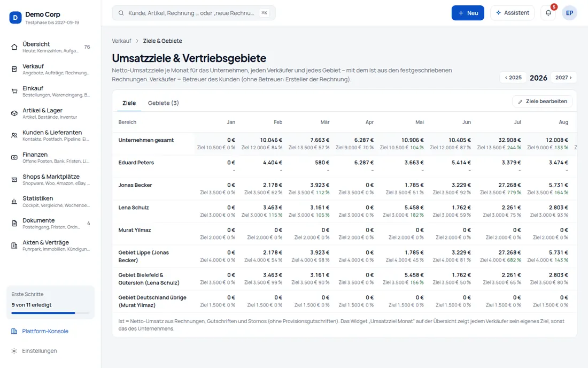588x368 pixels.
Task: Click the Finanzen money icon
Action: coord(14,158)
